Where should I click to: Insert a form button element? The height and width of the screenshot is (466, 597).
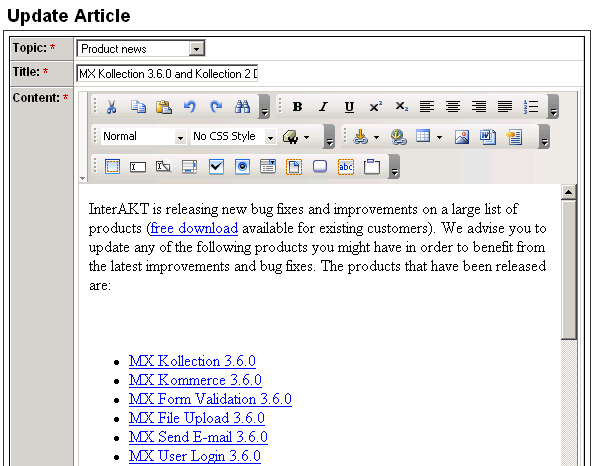(x=320, y=167)
